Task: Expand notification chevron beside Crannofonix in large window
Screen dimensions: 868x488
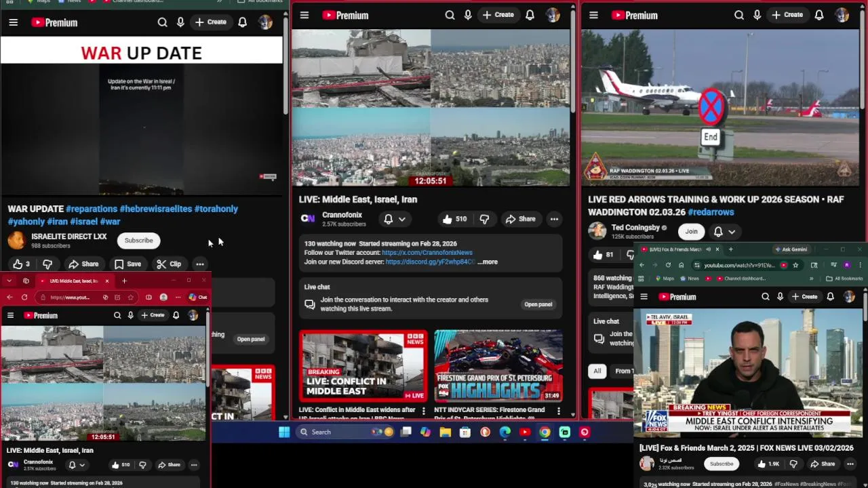Action: click(401, 219)
